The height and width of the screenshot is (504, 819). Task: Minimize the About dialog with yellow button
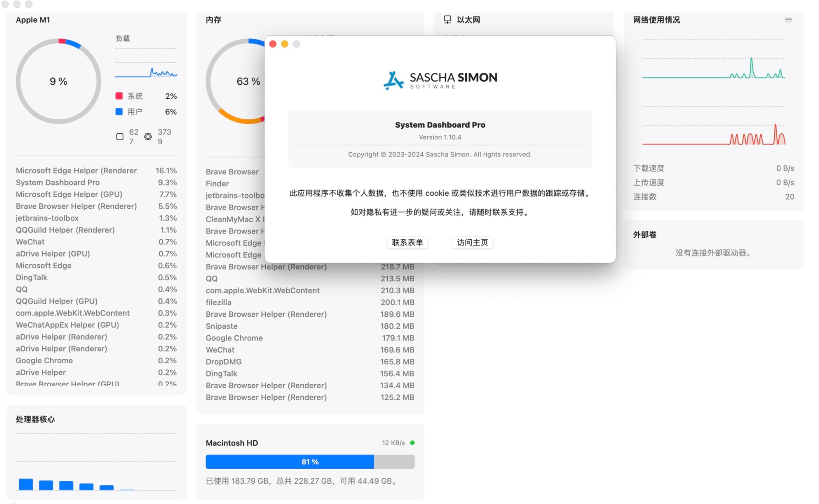click(x=285, y=44)
